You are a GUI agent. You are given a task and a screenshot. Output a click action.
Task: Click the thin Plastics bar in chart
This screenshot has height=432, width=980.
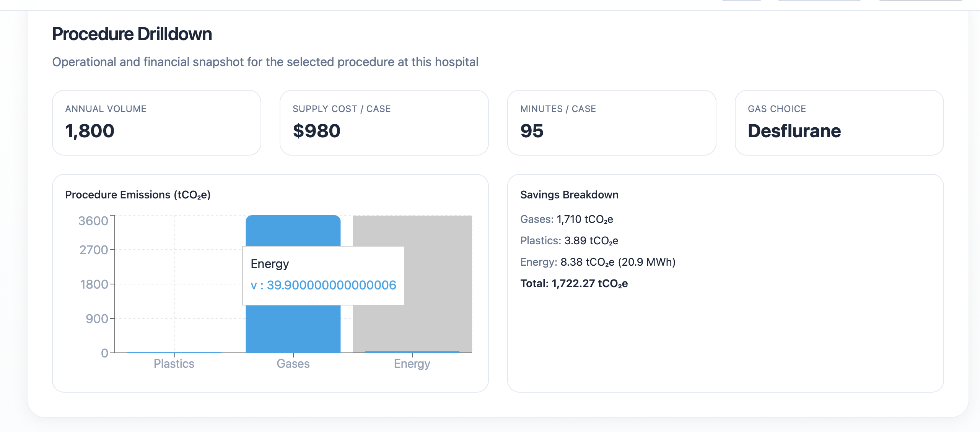pyautogui.click(x=174, y=352)
